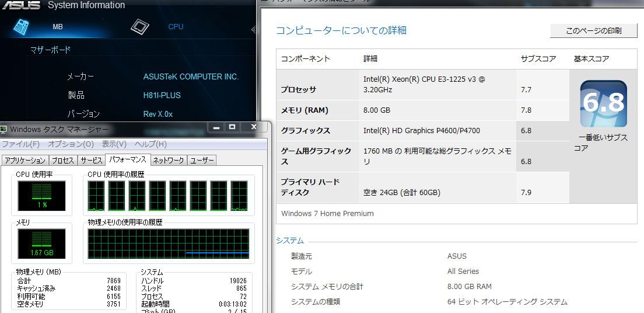The height and width of the screenshot is (313, 644).
Task: Switch to the ユーザー tab
Action: (202, 161)
